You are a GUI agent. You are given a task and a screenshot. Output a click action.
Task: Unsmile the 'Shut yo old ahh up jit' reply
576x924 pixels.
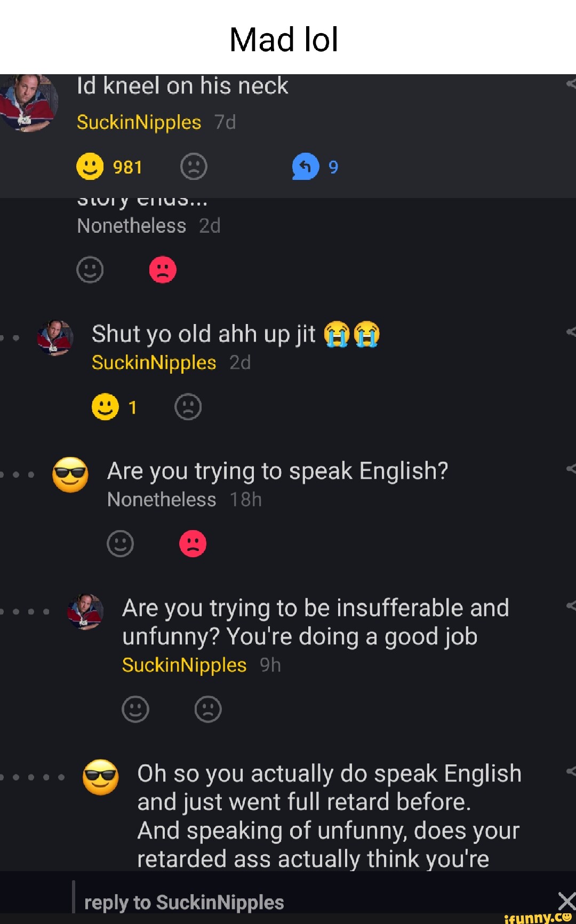(188, 407)
